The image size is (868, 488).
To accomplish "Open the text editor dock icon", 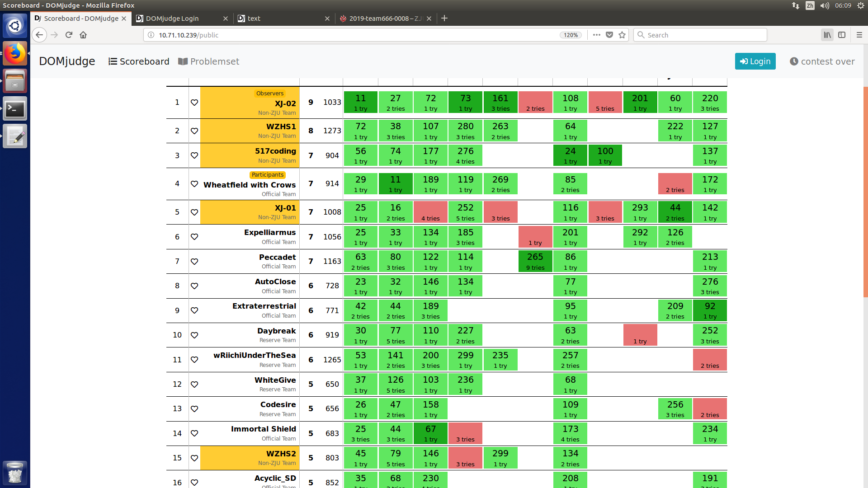I will [15, 136].
